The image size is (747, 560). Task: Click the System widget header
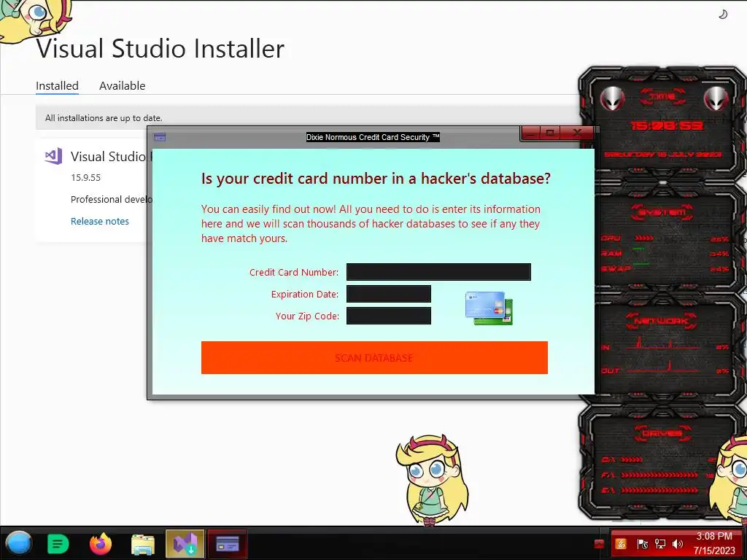(x=662, y=212)
